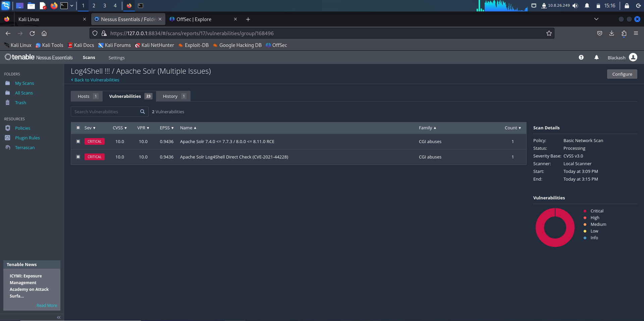Sort vulnerabilities by Family column
The image size is (644, 321).
[427, 128]
